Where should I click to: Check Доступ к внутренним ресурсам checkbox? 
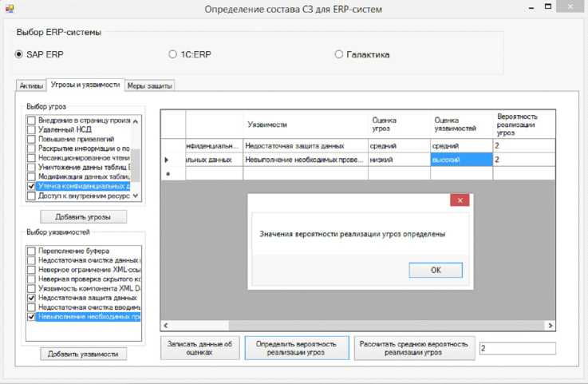(31, 196)
